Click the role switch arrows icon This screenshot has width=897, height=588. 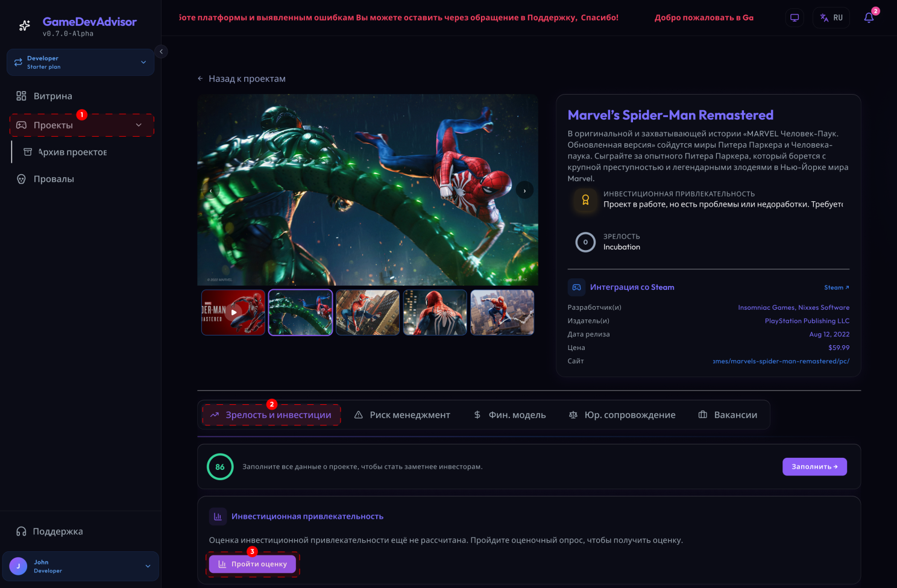pos(18,63)
